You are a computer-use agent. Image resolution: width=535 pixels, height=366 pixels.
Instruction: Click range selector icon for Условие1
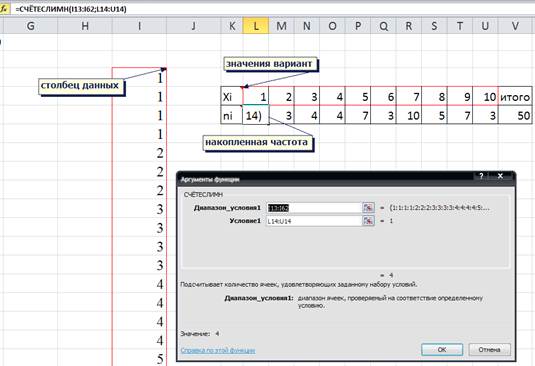pyautogui.click(x=368, y=221)
